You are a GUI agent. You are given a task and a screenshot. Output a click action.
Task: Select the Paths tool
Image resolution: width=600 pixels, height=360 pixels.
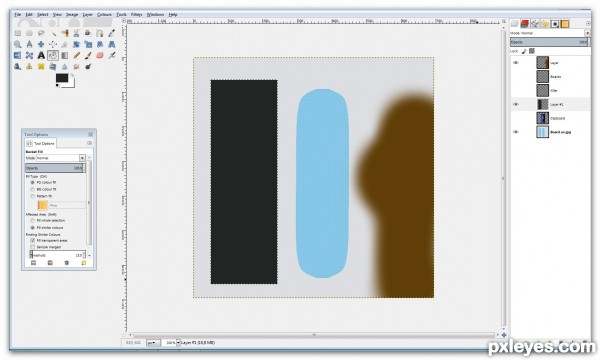pyautogui.click(x=100, y=33)
